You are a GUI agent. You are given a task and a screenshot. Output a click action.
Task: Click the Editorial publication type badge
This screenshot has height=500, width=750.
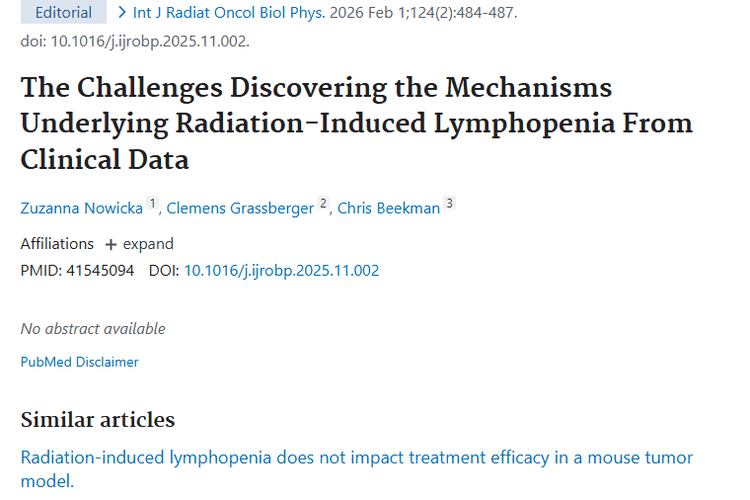tap(63, 13)
